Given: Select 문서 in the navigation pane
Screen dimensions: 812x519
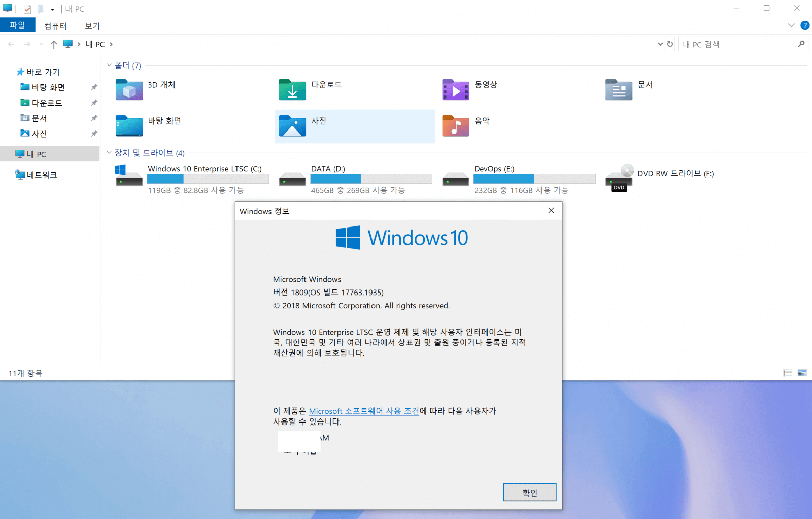Looking at the screenshot, I should point(39,118).
